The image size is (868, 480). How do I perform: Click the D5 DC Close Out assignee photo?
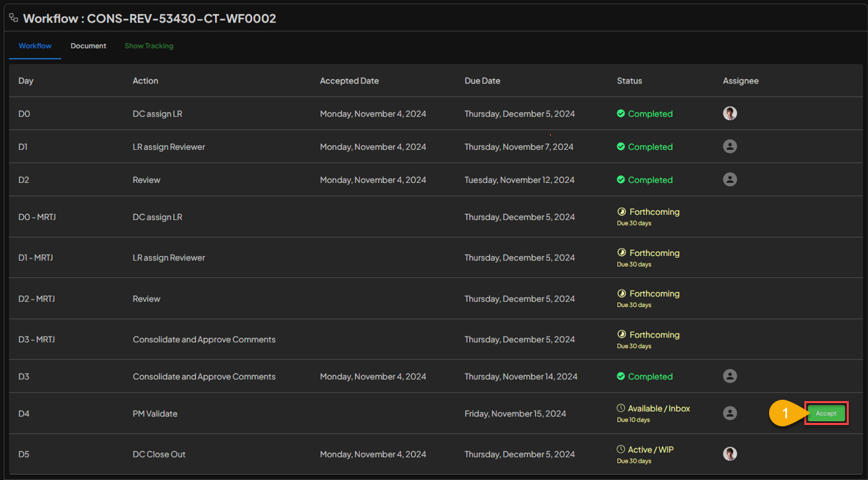[730, 453]
